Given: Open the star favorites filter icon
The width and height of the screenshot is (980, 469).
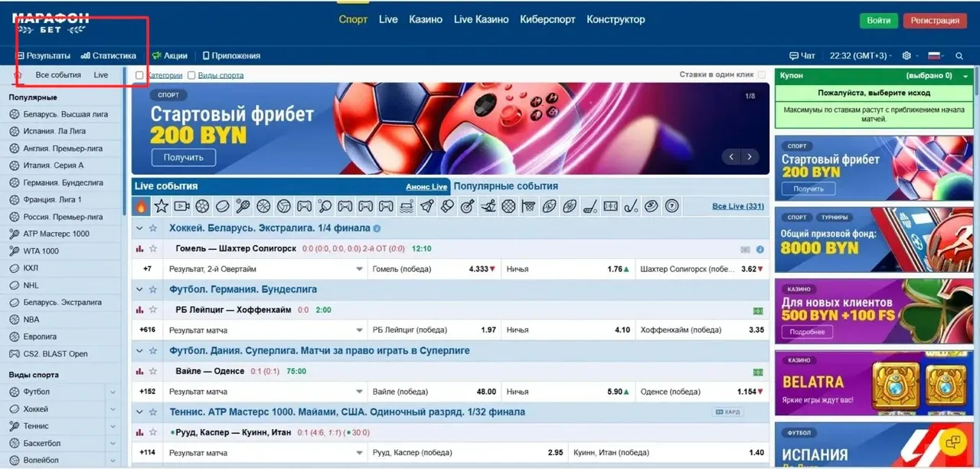Looking at the screenshot, I should coord(161,206).
